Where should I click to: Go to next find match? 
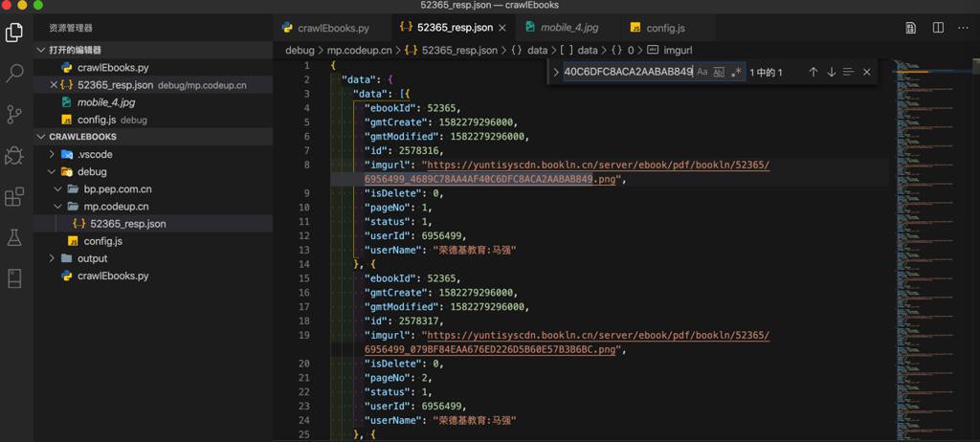pyautogui.click(x=832, y=72)
